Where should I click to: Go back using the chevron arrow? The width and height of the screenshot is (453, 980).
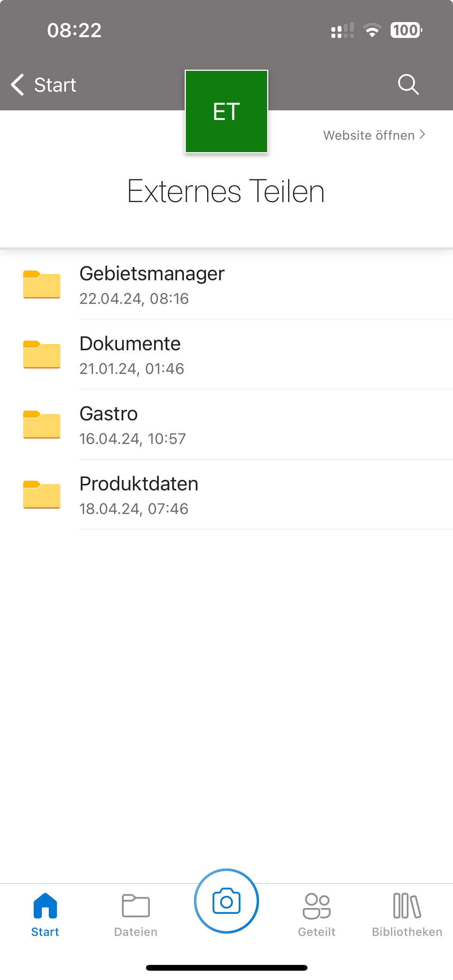(x=18, y=84)
